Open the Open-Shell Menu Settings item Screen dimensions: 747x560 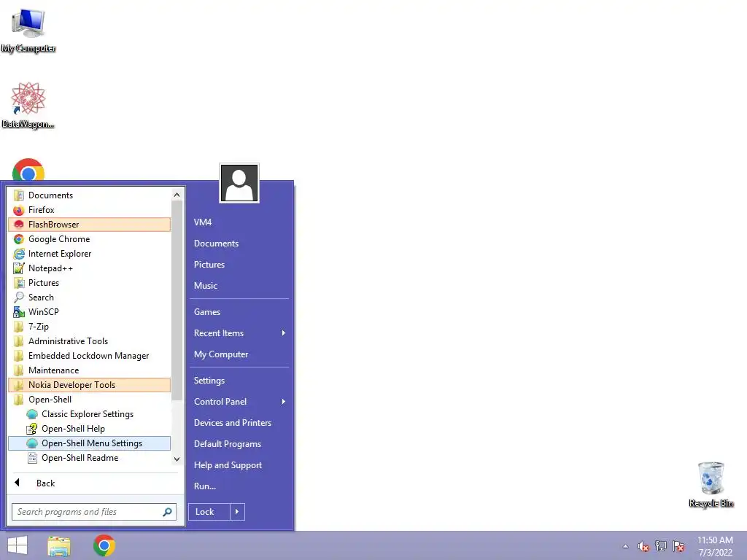click(x=89, y=443)
